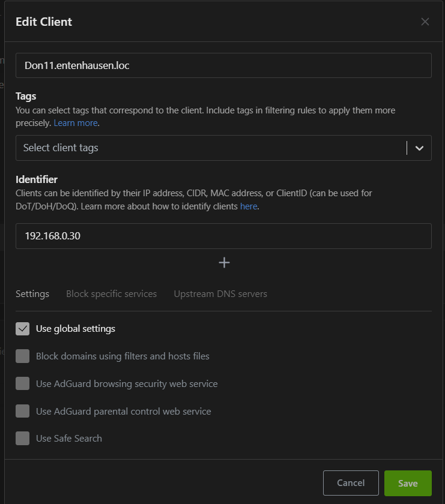This screenshot has width=445, height=504.
Task: Go to the Upstream DNS servers tab
Action: pos(220,294)
